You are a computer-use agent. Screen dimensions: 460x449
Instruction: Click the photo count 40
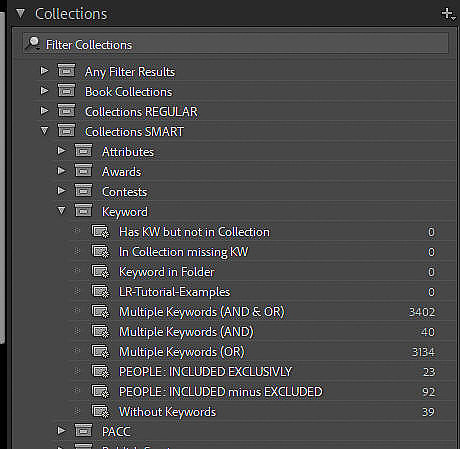(x=427, y=332)
